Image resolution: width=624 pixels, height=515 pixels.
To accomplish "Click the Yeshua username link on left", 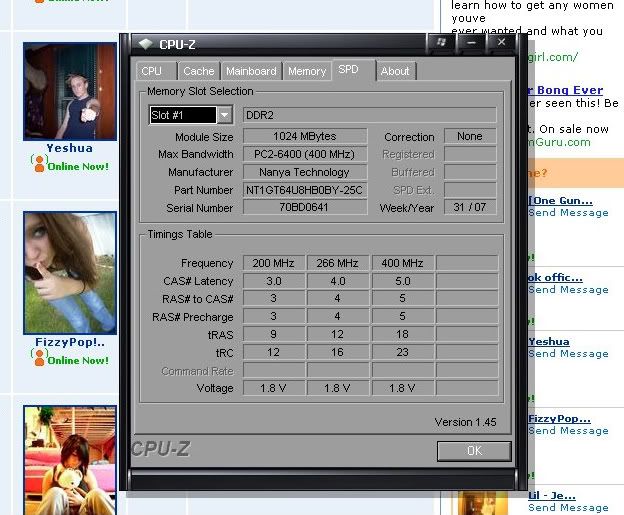I will pyautogui.click(x=69, y=148).
